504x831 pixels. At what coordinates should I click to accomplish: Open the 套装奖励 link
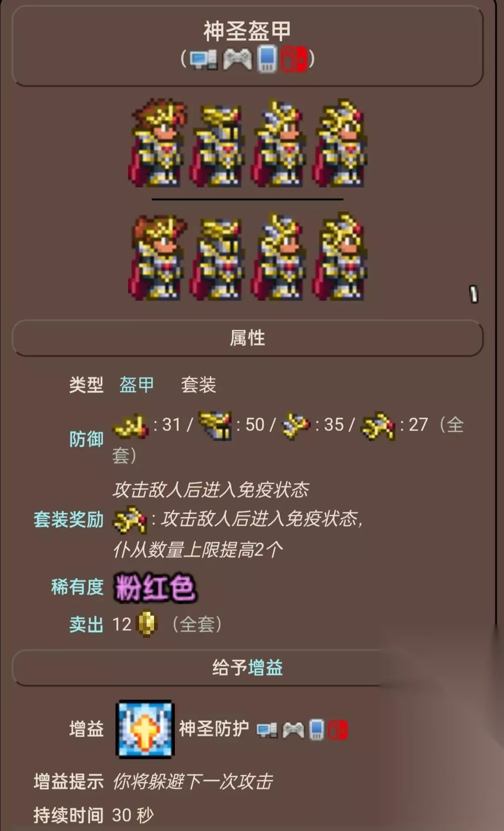(69, 519)
